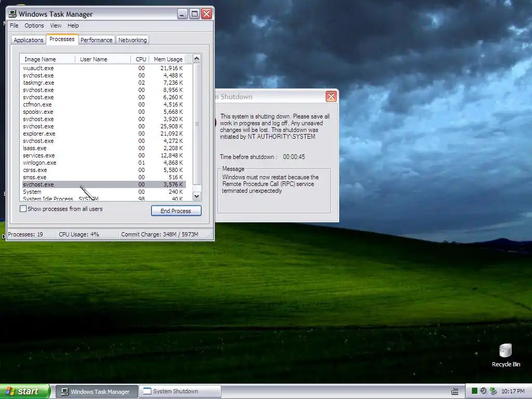Select the wuauclt.exe process row
This screenshot has height=399, width=532.
pos(104,68)
